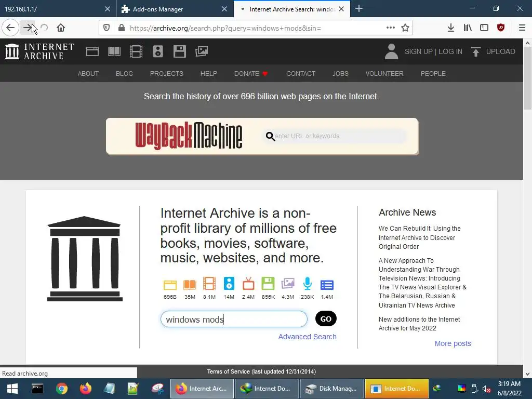Go to the browser Home page
The width and height of the screenshot is (532, 399).
click(x=61, y=28)
